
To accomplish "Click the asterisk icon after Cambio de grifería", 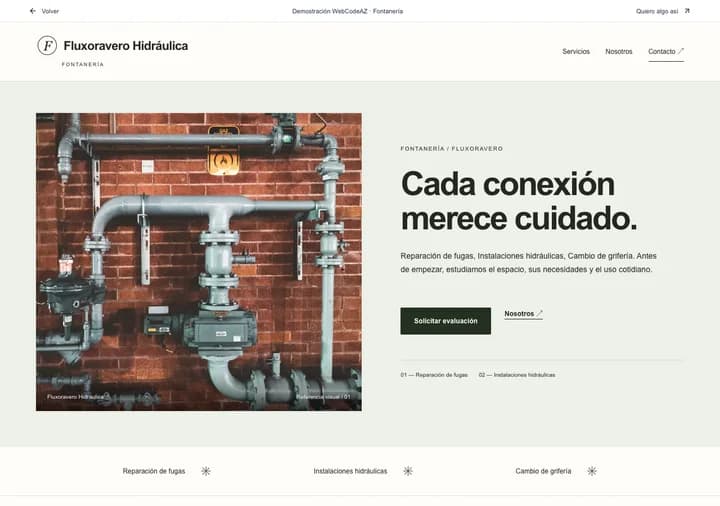I will (x=592, y=471).
